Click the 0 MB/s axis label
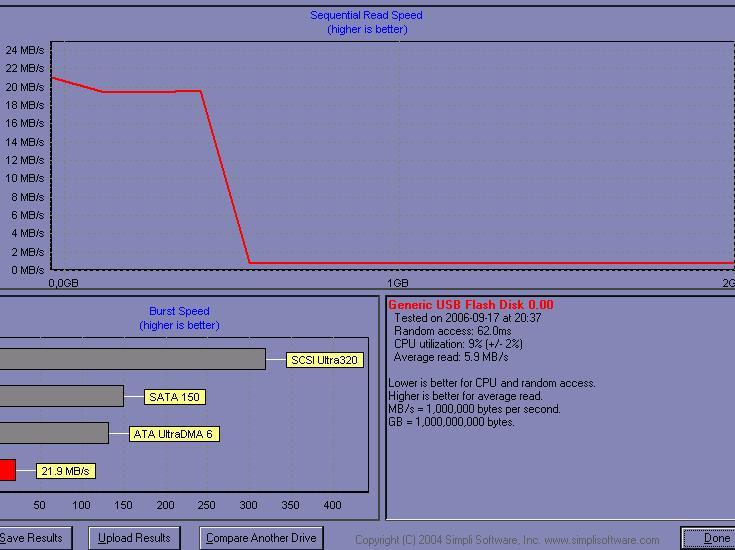Screen dimensions: 735x550 pos(28,270)
